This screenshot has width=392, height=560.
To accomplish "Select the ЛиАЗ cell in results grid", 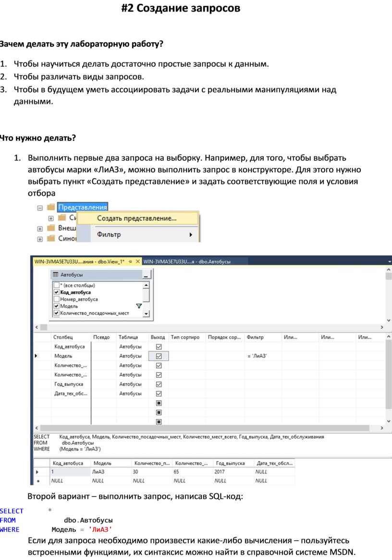I will (x=111, y=472).
